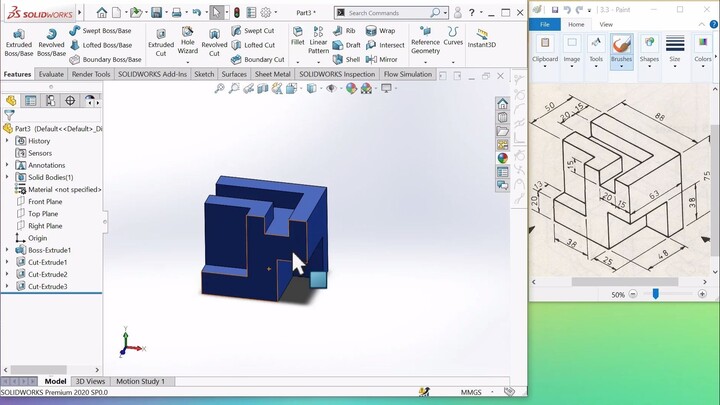Expand the Boss-Extrude1 feature
This screenshot has height=405, width=720.
click(7, 250)
